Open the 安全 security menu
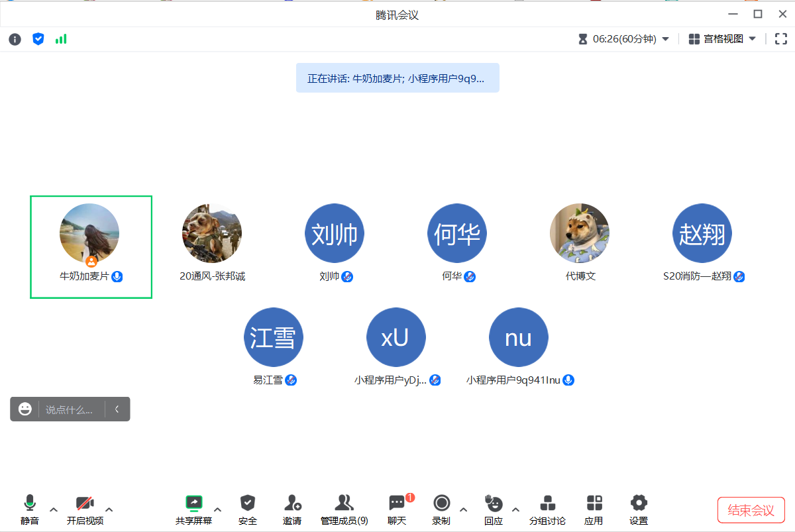The image size is (795, 532). click(248, 509)
